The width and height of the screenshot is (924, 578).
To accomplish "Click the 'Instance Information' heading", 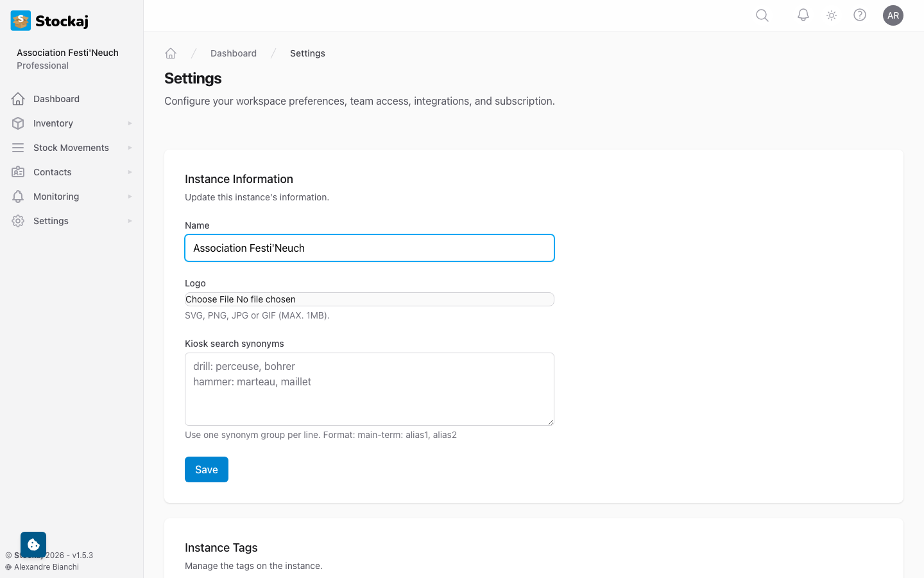I will coord(239,179).
